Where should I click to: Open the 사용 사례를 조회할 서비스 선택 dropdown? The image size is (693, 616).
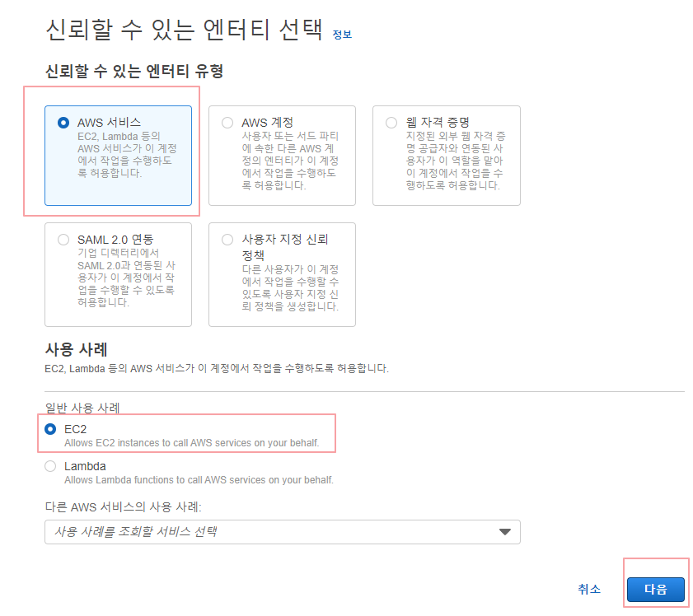pyautogui.click(x=283, y=532)
